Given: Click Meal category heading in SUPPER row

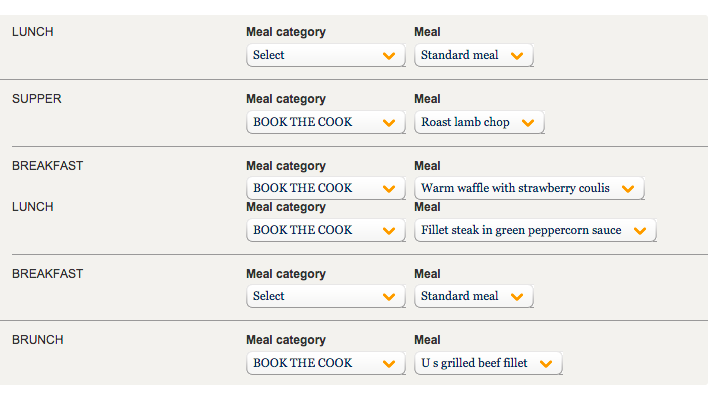Looking at the screenshot, I should point(286,99).
